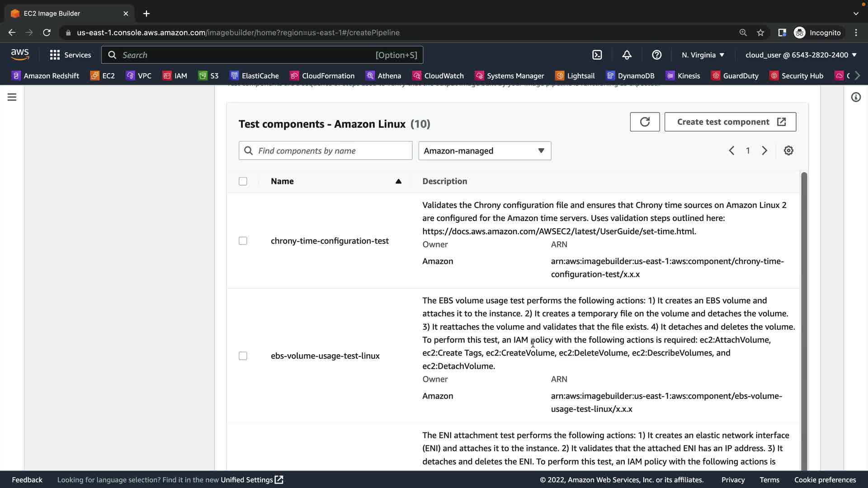Image resolution: width=868 pixels, height=488 pixels.
Task: Click Create test component button
Action: pyautogui.click(x=730, y=122)
